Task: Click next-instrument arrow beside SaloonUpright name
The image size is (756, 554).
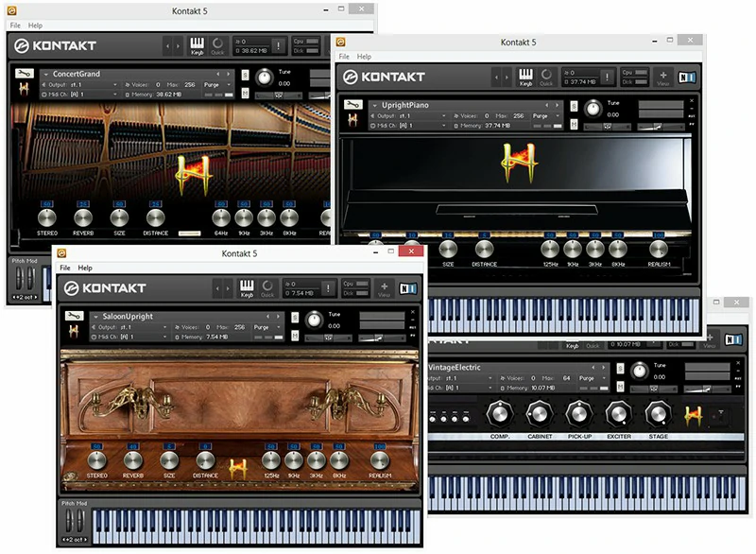Action: pyautogui.click(x=278, y=317)
